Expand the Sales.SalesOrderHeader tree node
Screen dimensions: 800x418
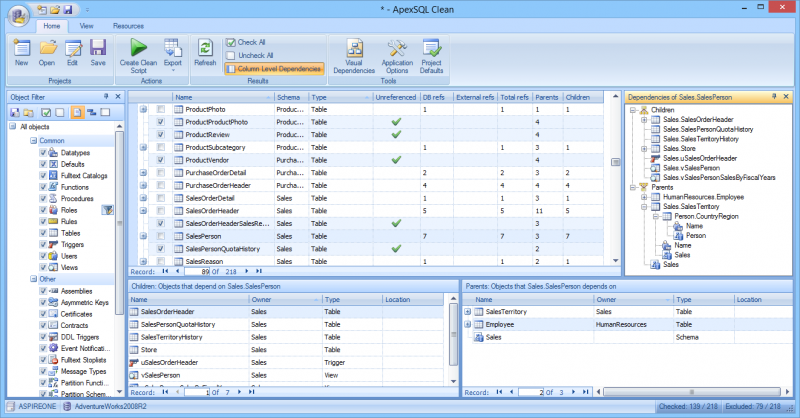pos(644,119)
